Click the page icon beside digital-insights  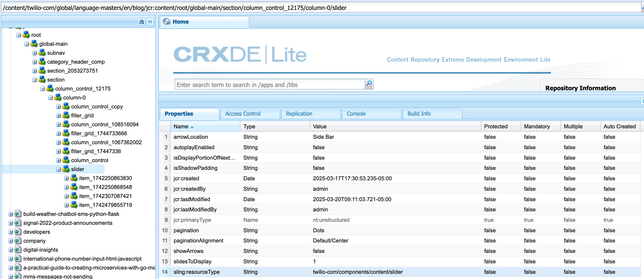[18, 249]
